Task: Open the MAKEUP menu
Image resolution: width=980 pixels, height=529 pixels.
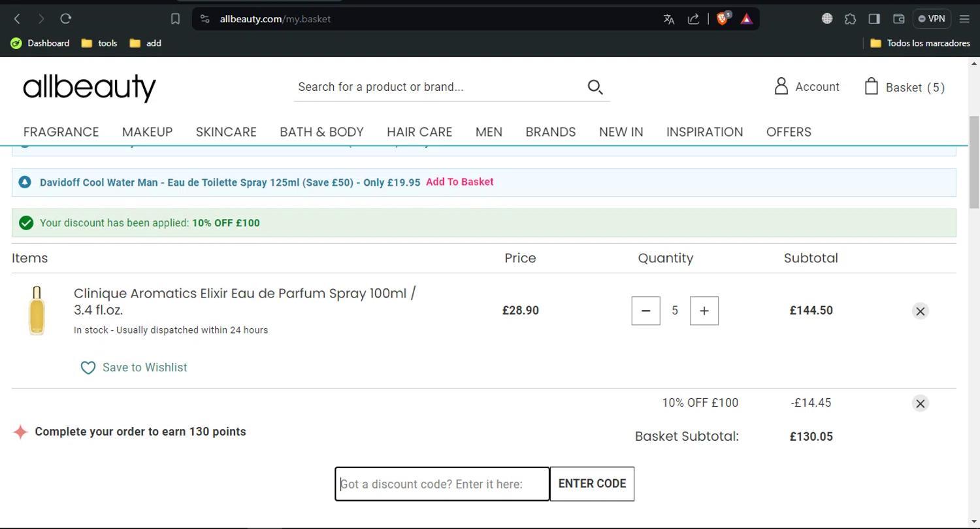Action: tap(147, 132)
